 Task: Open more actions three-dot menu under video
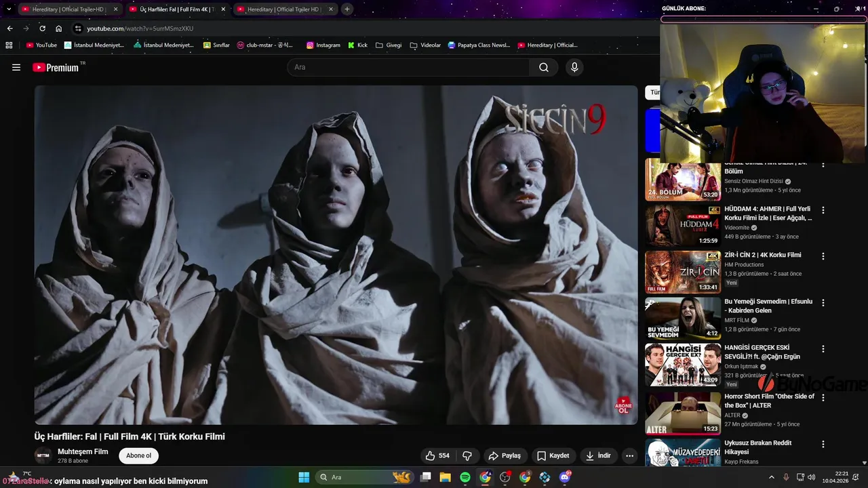pos(629,455)
